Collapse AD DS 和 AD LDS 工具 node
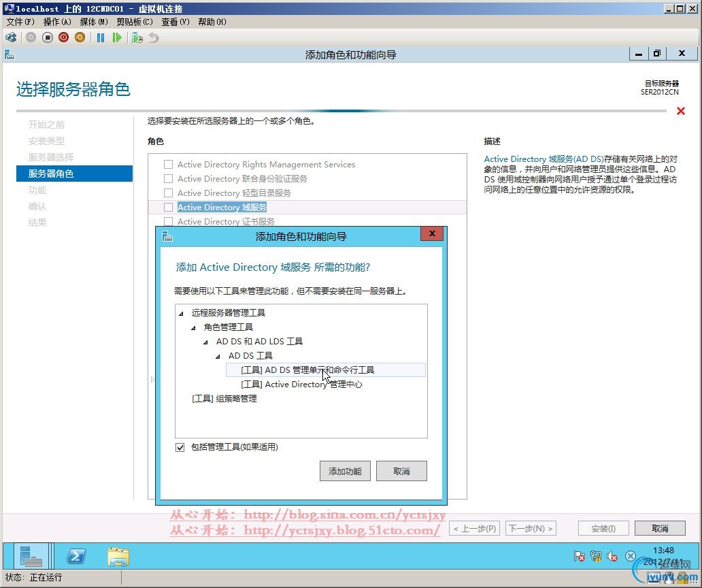Viewport: 702px width, 588px height. [x=206, y=342]
